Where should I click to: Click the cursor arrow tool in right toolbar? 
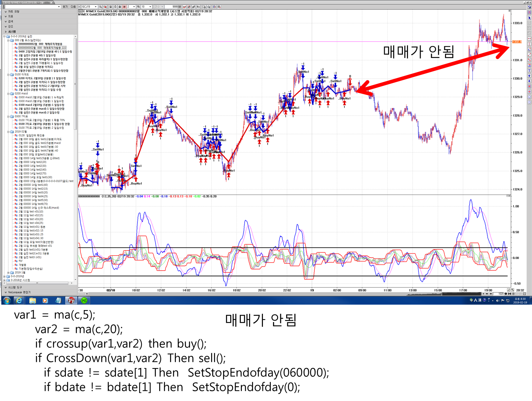pyautogui.click(x=529, y=17)
